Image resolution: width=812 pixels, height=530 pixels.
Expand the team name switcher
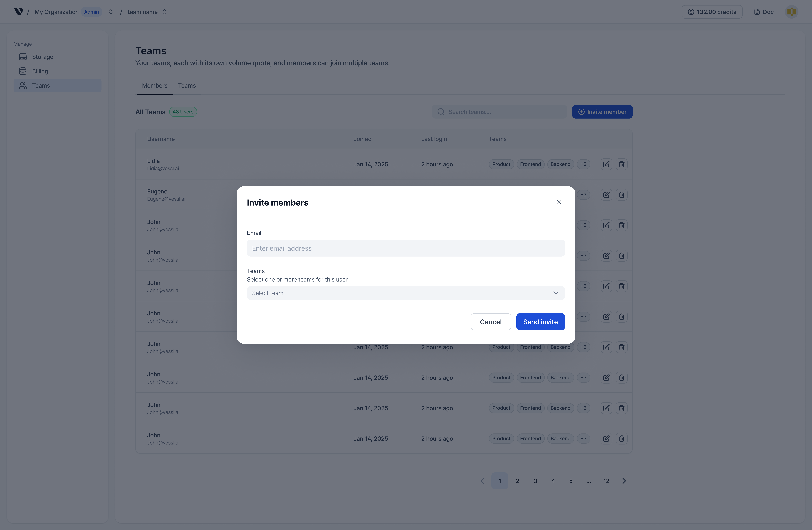pyautogui.click(x=164, y=12)
